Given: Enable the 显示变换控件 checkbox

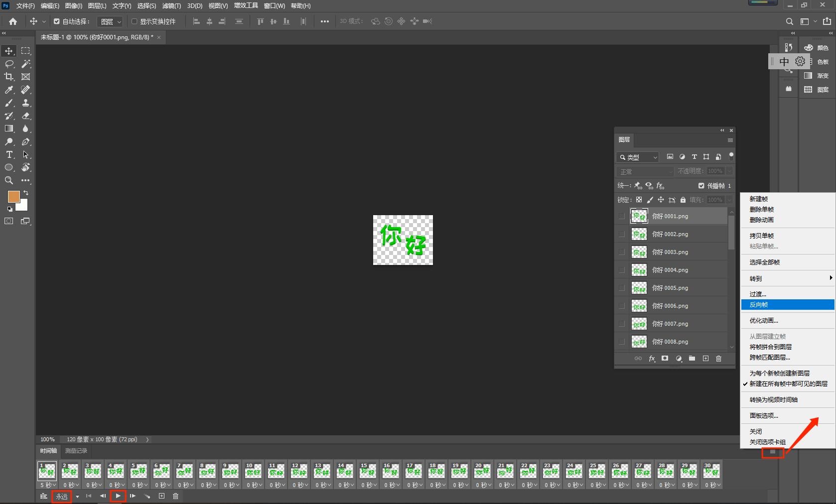Looking at the screenshot, I should coord(134,21).
